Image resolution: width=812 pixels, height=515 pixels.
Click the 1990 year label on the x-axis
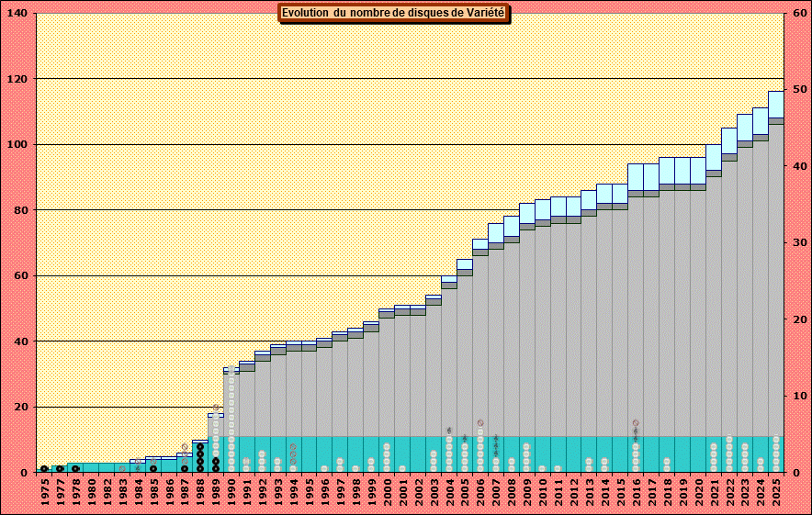(231, 493)
